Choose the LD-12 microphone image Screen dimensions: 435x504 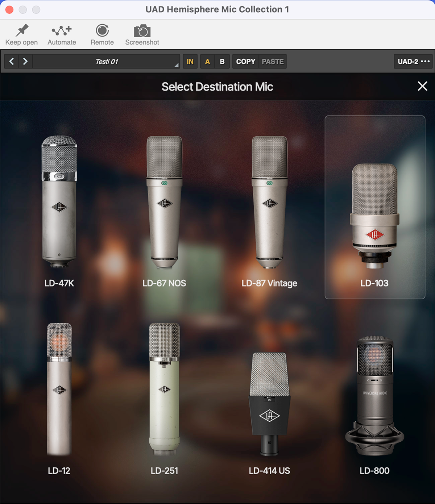click(x=59, y=389)
